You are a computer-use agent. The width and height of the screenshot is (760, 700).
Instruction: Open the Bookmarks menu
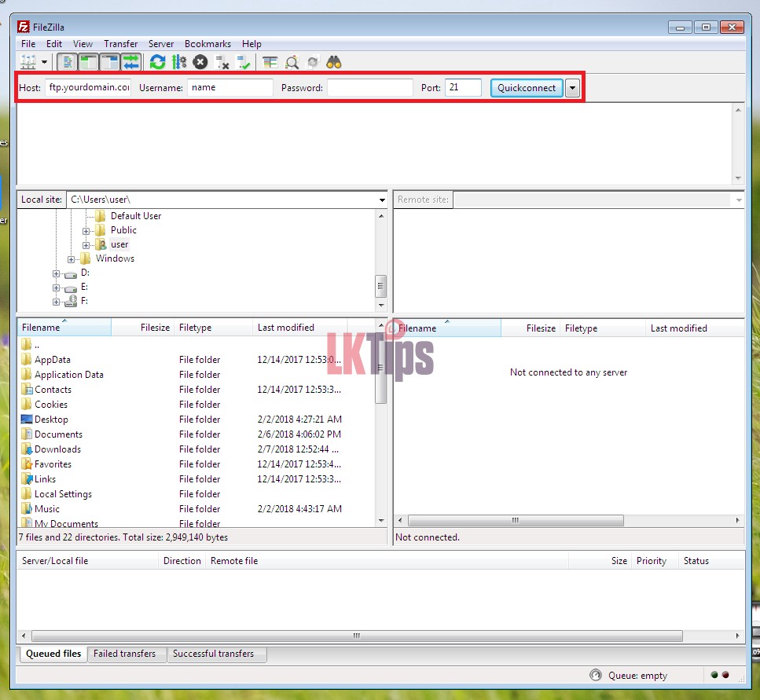pyautogui.click(x=207, y=43)
